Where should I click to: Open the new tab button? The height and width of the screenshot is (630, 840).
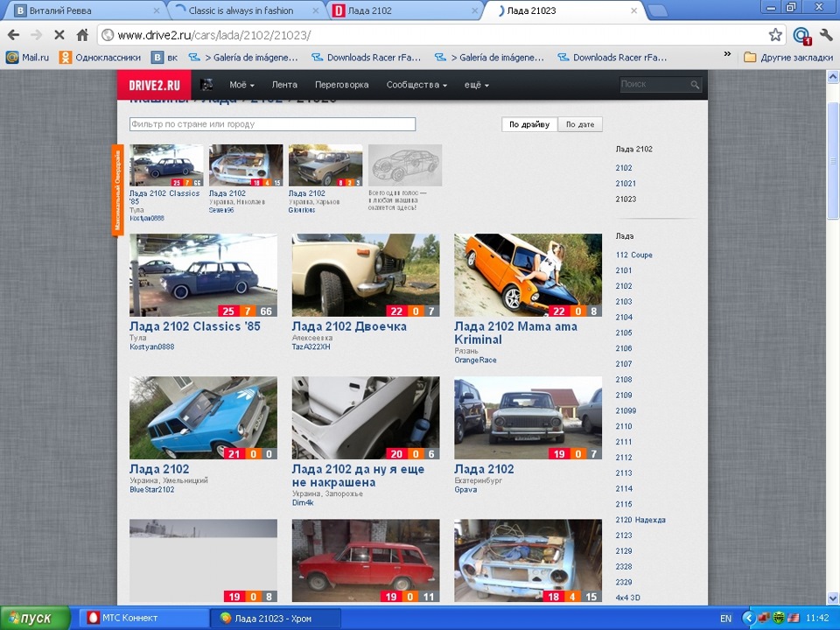click(x=658, y=10)
